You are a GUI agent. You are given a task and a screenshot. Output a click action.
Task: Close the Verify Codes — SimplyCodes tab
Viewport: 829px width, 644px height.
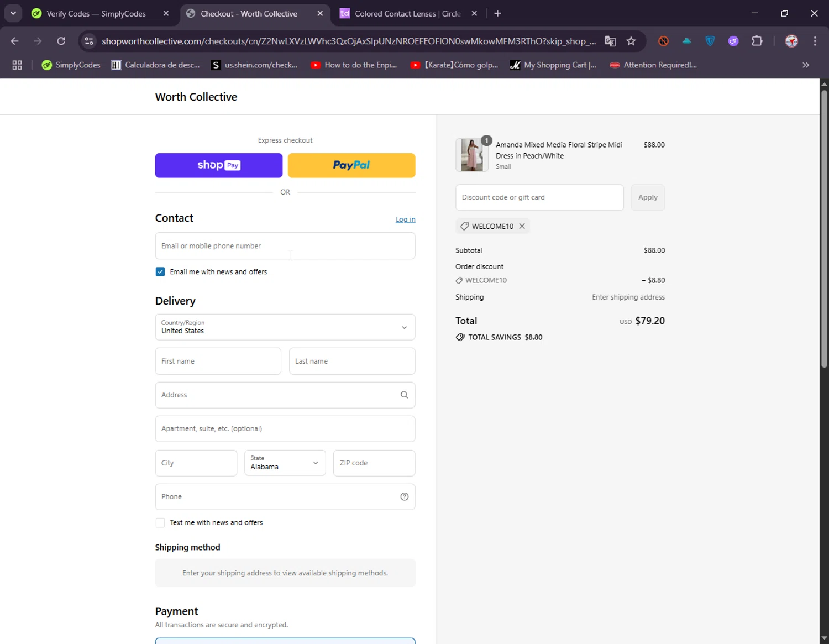pos(166,13)
